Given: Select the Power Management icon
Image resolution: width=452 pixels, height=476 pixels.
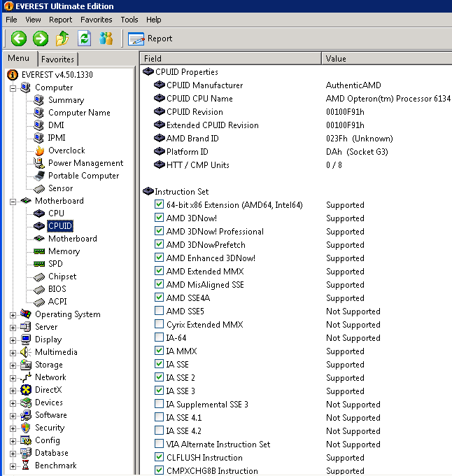Looking at the screenshot, I should [x=38, y=163].
